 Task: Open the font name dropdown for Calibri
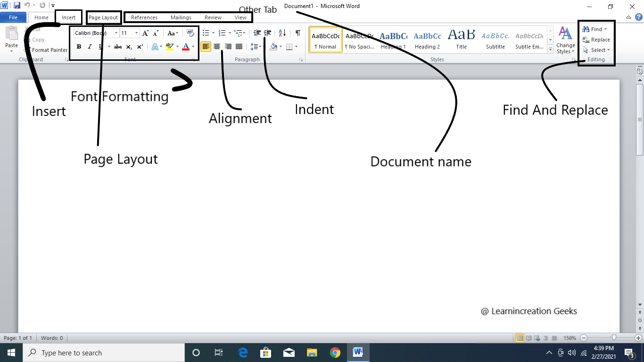[116, 33]
